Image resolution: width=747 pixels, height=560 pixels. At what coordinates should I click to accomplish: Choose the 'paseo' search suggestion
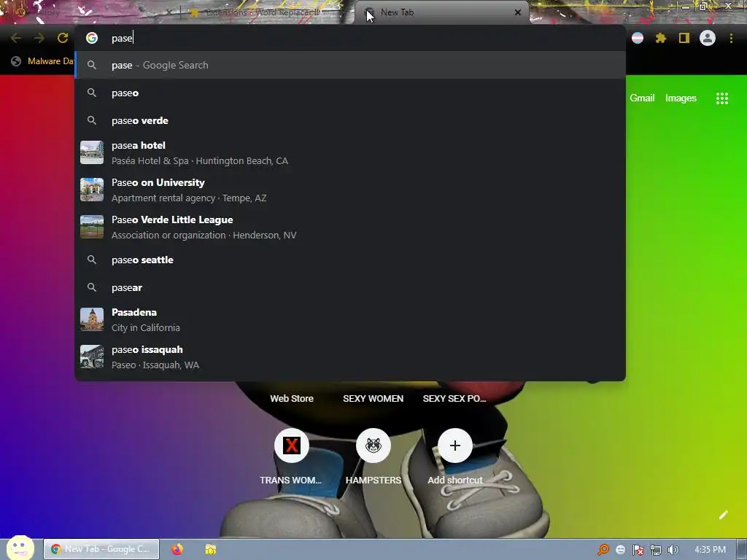[350, 93]
